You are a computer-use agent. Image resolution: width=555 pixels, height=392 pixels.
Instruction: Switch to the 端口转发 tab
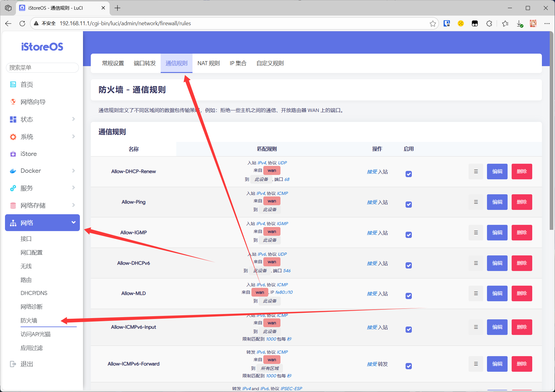pyautogui.click(x=145, y=63)
